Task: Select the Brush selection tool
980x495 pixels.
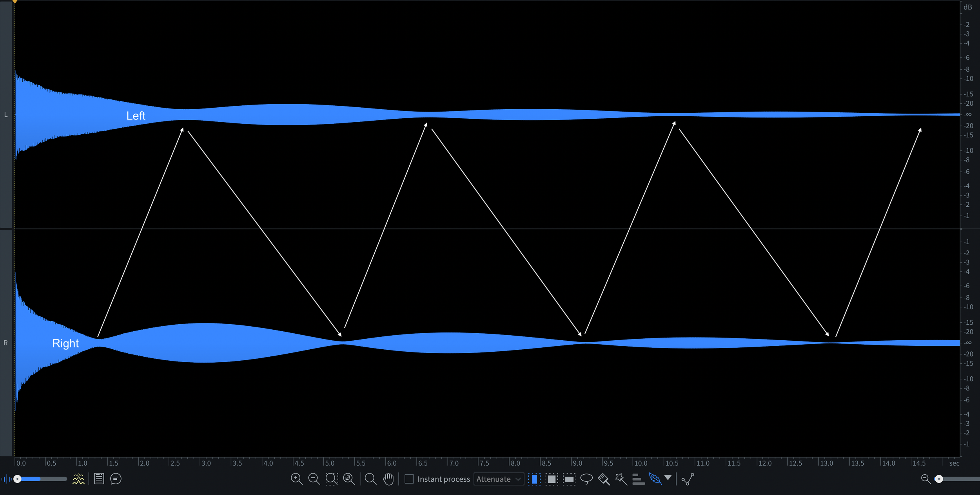Action: tap(604, 479)
